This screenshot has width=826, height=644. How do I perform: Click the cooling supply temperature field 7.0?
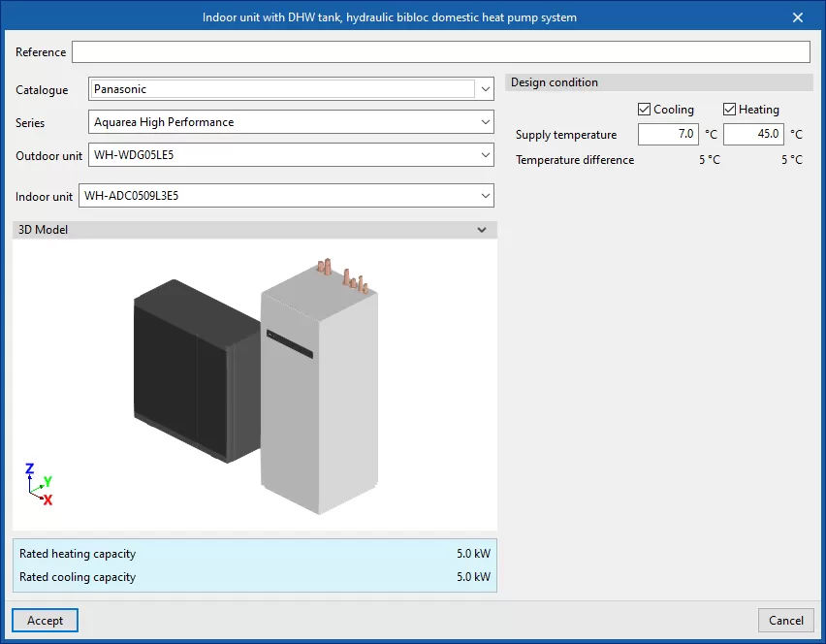click(x=668, y=135)
